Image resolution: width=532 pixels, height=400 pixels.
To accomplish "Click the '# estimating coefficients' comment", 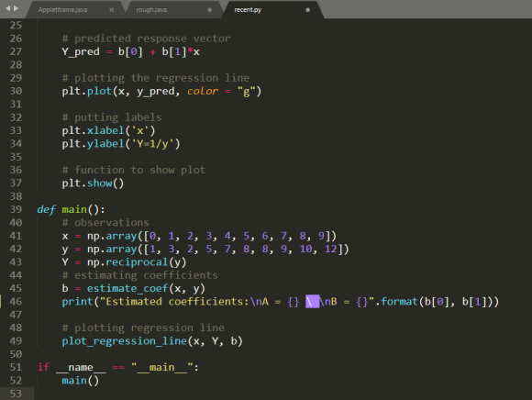I will [139, 275].
